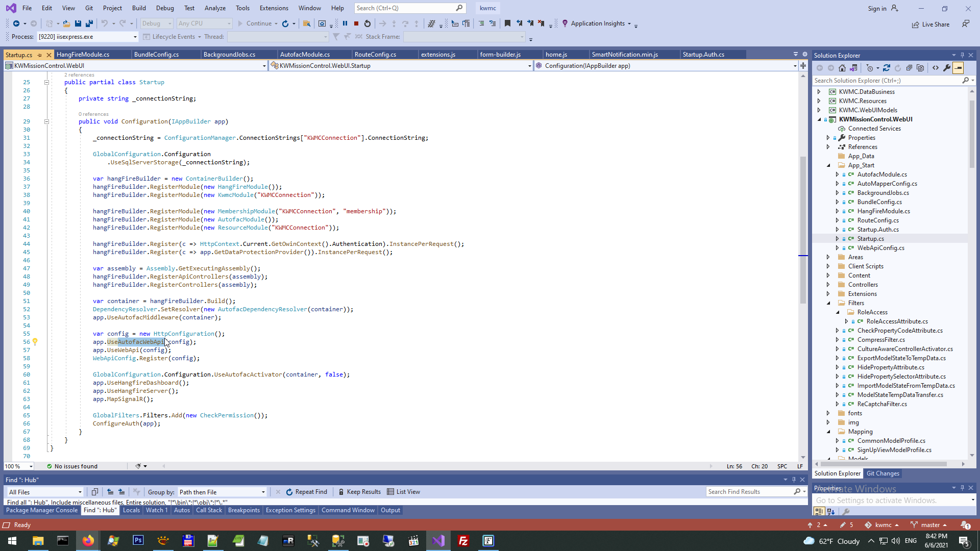
Task: Click the Stop Debugging red square icon
Action: 356,23
